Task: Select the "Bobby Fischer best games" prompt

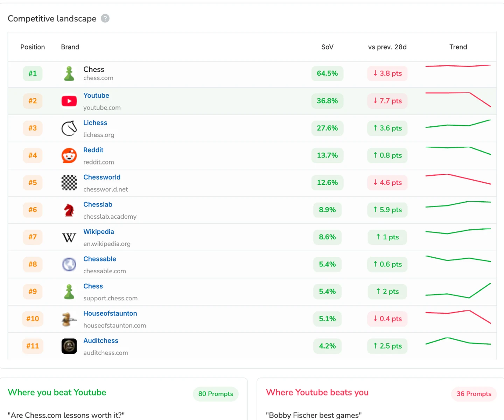Action: pos(314,415)
